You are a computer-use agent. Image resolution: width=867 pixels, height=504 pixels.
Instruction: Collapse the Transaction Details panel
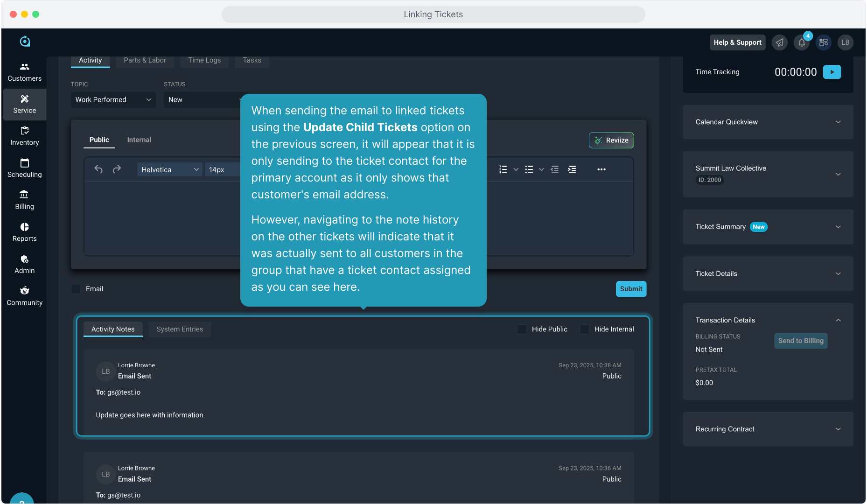[838, 320]
